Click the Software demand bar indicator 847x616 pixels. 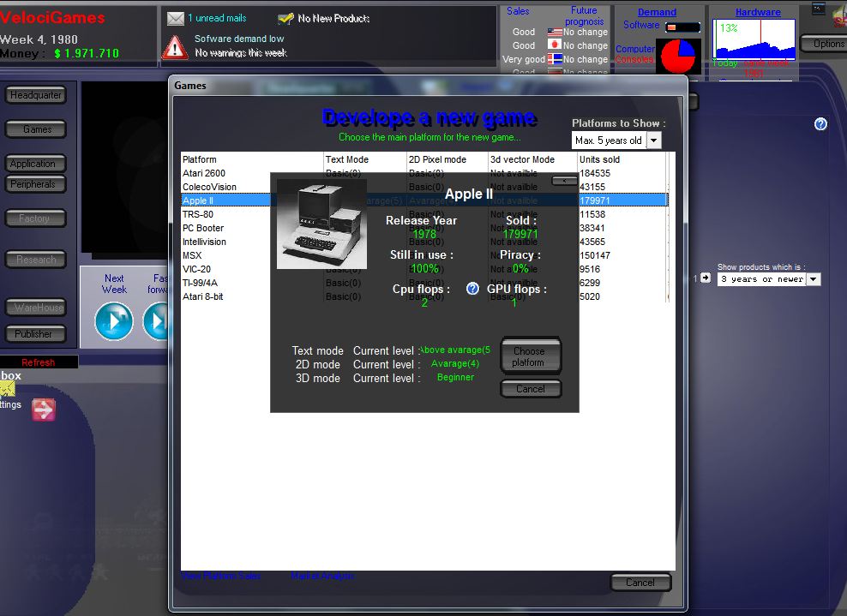click(x=682, y=27)
